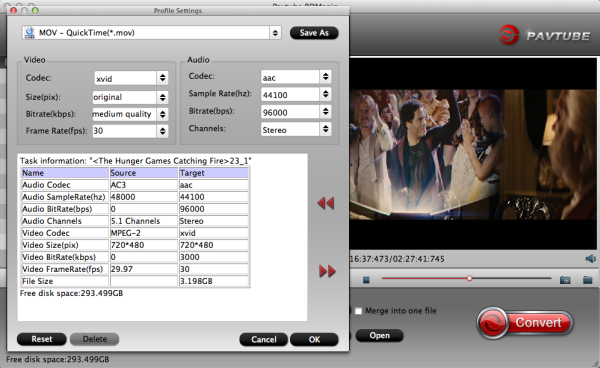Image resolution: width=600 pixels, height=368 pixels.
Task: Click the rewind double-arrow icon
Action: [x=326, y=203]
